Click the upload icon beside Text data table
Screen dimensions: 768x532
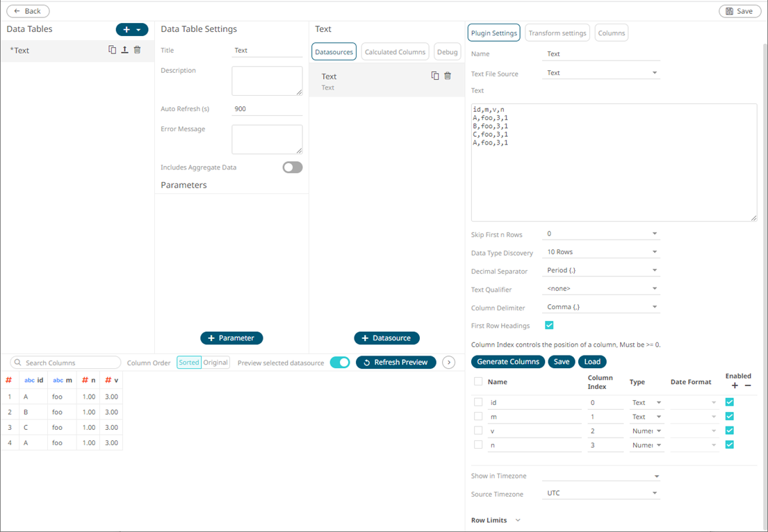pyautogui.click(x=124, y=50)
